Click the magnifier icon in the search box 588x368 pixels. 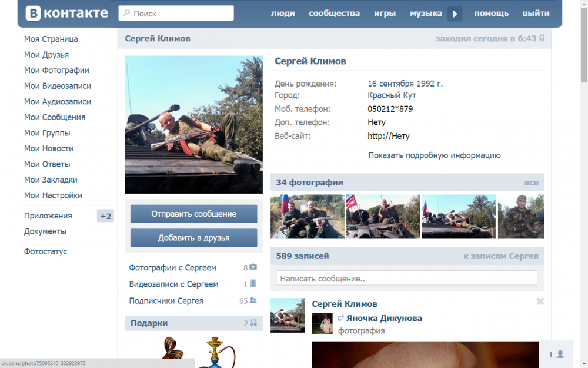coord(126,13)
